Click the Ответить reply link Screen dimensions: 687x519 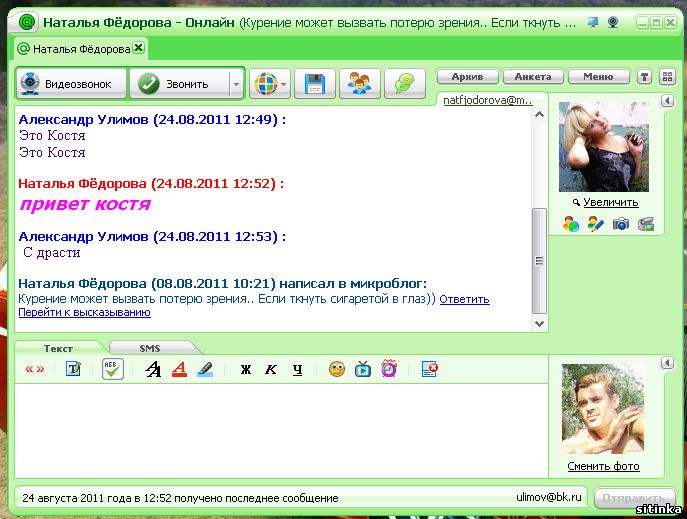[x=464, y=299]
